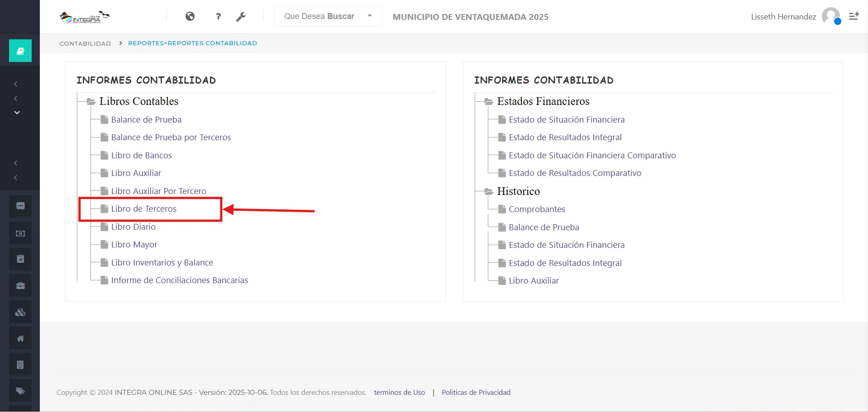
Task: Click the house icon in the sidebar
Action: point(20,339)
